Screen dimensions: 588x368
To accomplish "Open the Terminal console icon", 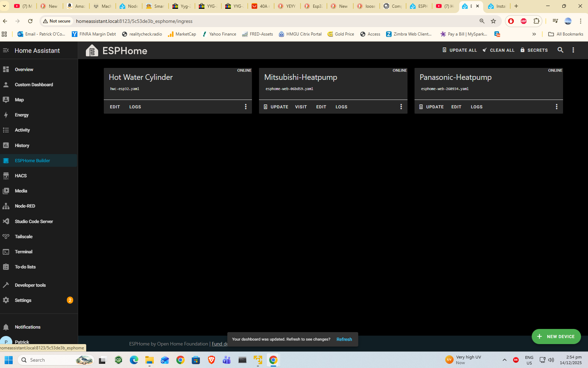I will [x=6, y=252].
